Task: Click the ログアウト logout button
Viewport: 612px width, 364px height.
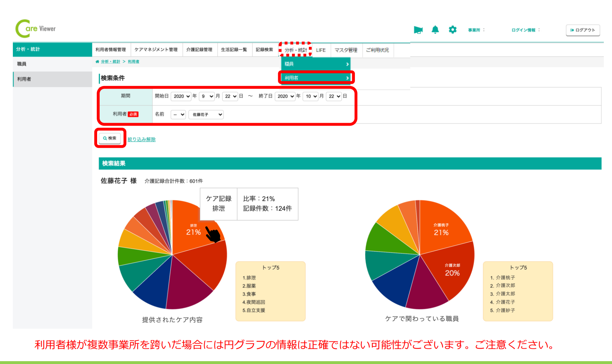Action: click(x=582, y=30)
